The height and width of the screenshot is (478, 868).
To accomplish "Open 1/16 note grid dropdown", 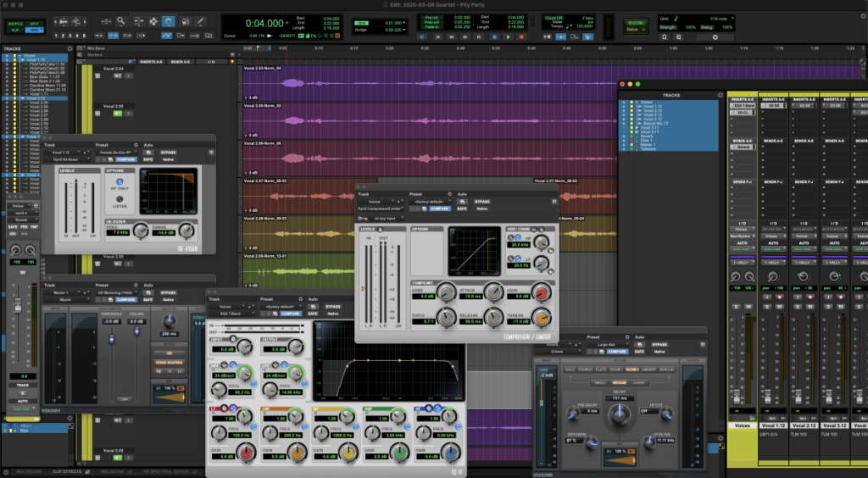I will pyautogui.click(x=732, y=19).
